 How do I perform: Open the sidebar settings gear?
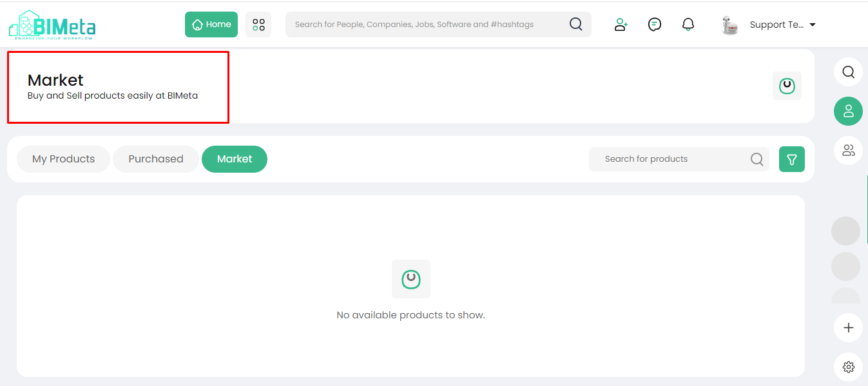[848, 367]
